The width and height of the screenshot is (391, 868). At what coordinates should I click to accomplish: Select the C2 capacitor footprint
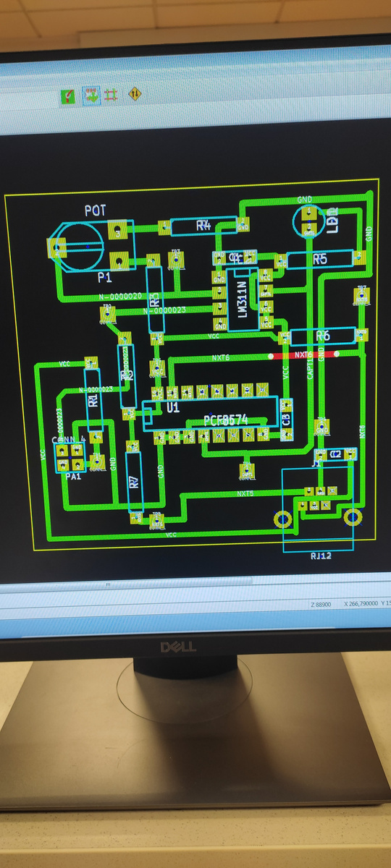coord(335,454)
